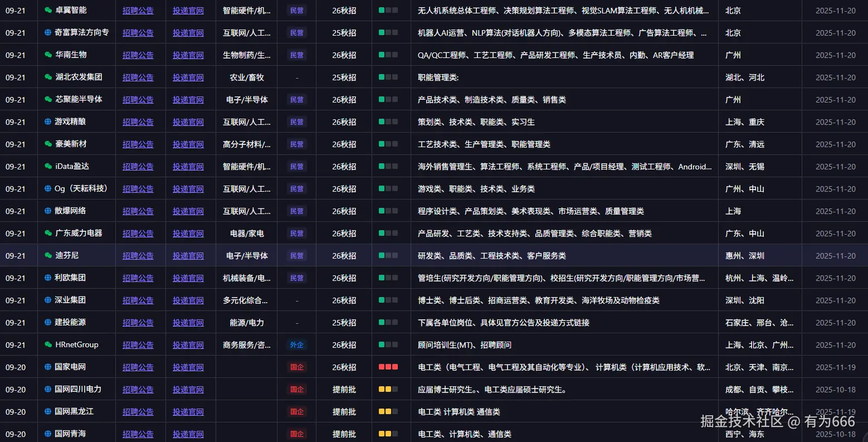The image size is (868, 442).
Task: Click the company name HRnetGroup
Action: tap(77, 344)
